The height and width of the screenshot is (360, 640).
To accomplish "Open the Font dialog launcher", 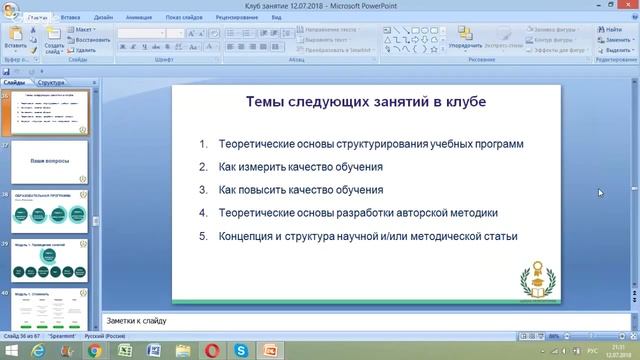I will point(217,60).
